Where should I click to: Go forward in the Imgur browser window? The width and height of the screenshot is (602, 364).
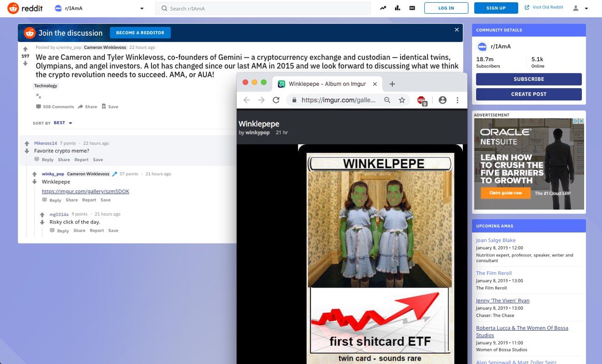pos(261,100)
